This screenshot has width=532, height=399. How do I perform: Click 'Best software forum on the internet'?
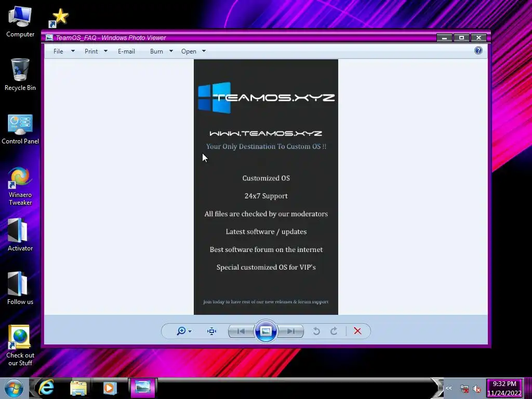pos(266,249)
